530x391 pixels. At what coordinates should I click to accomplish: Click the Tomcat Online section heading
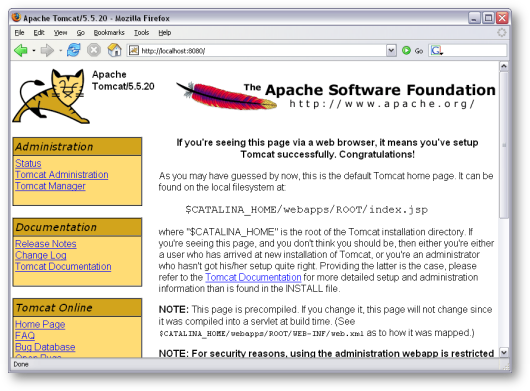54,308
